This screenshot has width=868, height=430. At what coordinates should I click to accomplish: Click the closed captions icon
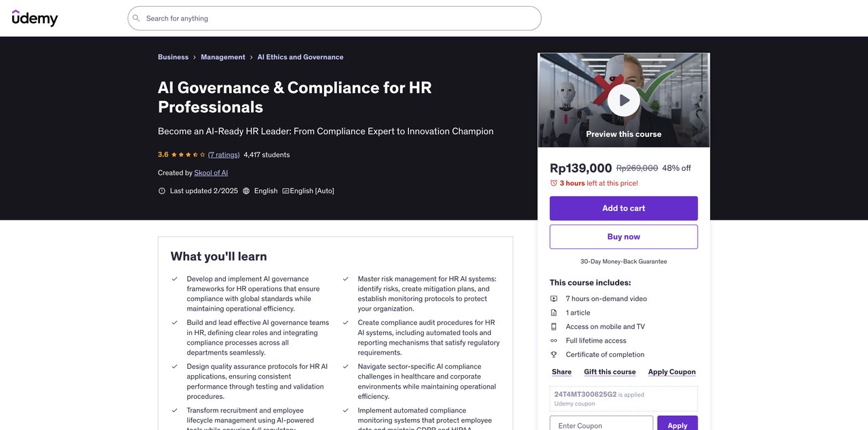285,191
